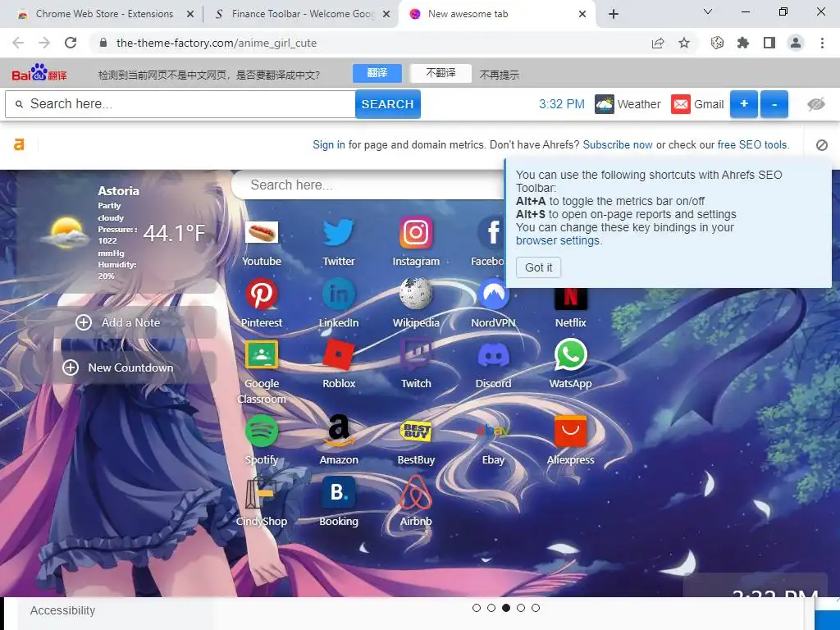
Task: Open the tab search dropdown arrow
Action: tap(708, 11)
